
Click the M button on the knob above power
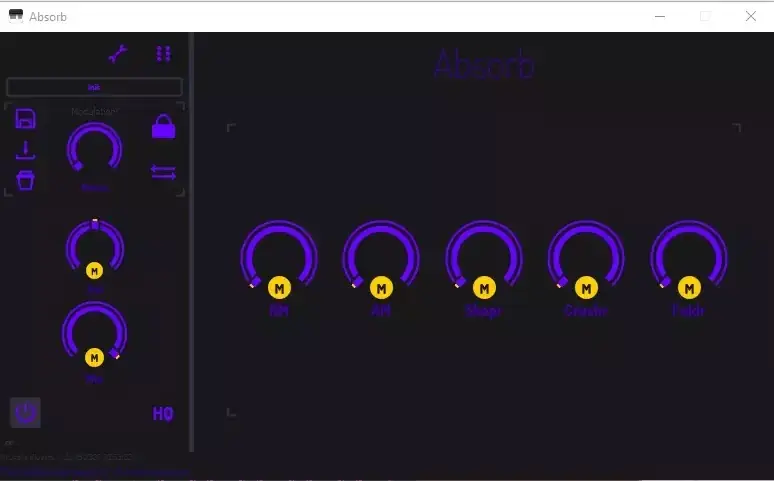94,357
